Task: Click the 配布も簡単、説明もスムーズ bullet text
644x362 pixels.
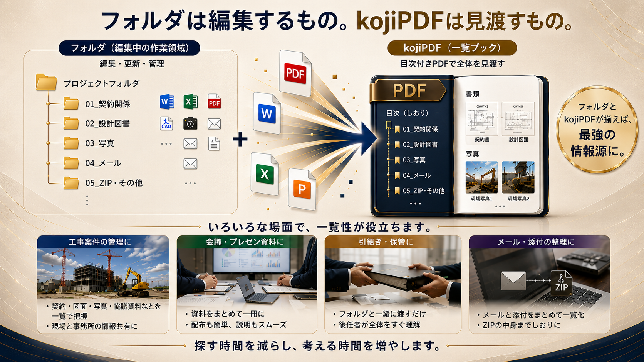Action: tap(239, 325)
